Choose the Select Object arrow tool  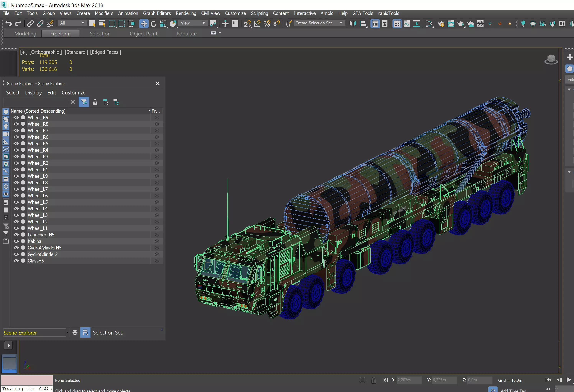(92, 24)
